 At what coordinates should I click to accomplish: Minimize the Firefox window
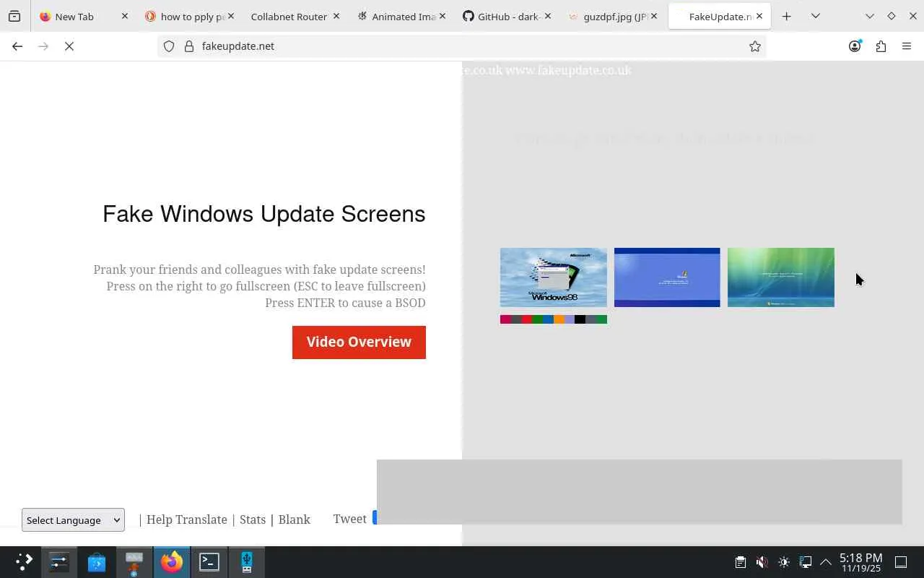(x=870, y=16)
